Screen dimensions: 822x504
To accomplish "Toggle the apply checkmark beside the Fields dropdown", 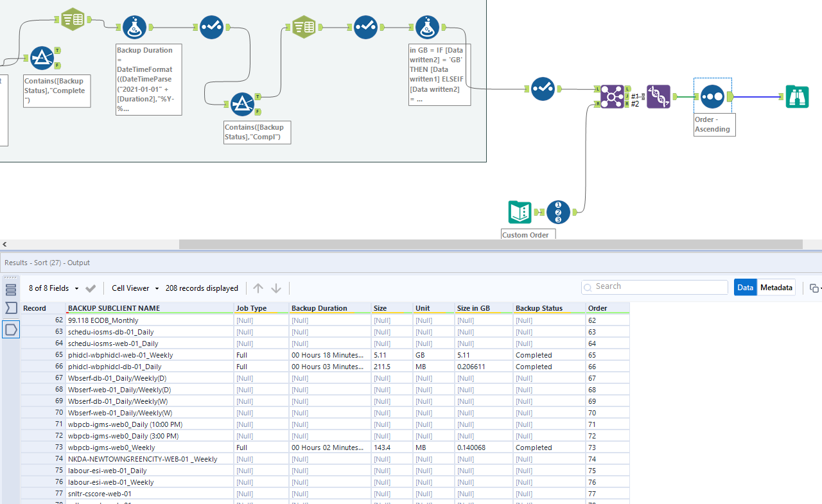I will click(x=91, y=288).
